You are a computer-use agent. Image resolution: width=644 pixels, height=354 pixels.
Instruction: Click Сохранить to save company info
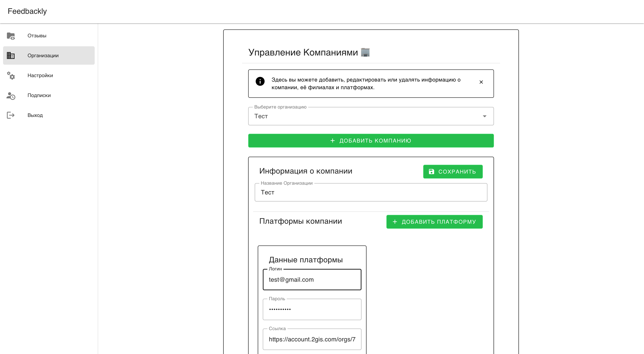[453, 171]
